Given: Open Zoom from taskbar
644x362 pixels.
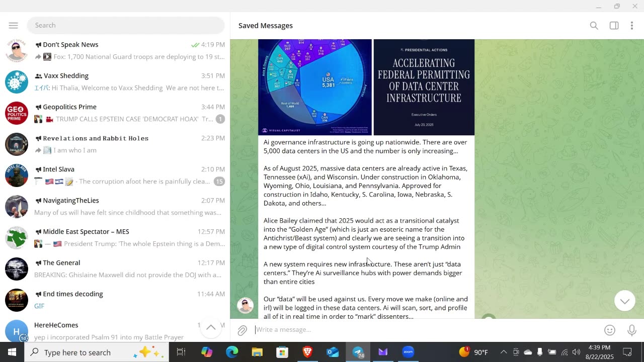Looking at the screenshot, I should [x=408, y=352].
